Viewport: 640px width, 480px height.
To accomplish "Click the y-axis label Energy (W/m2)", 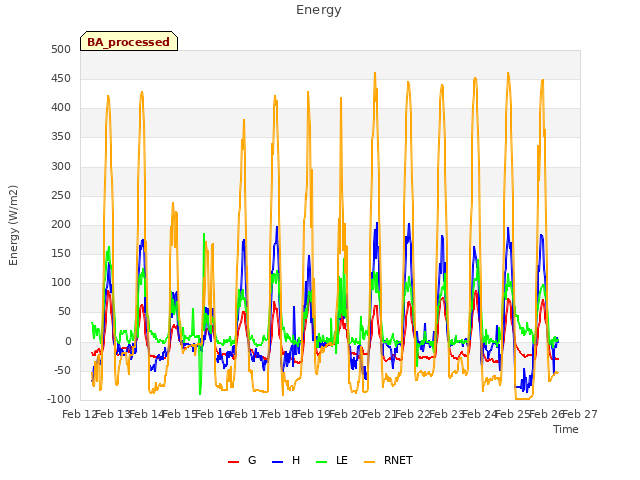I will point(13,225).
